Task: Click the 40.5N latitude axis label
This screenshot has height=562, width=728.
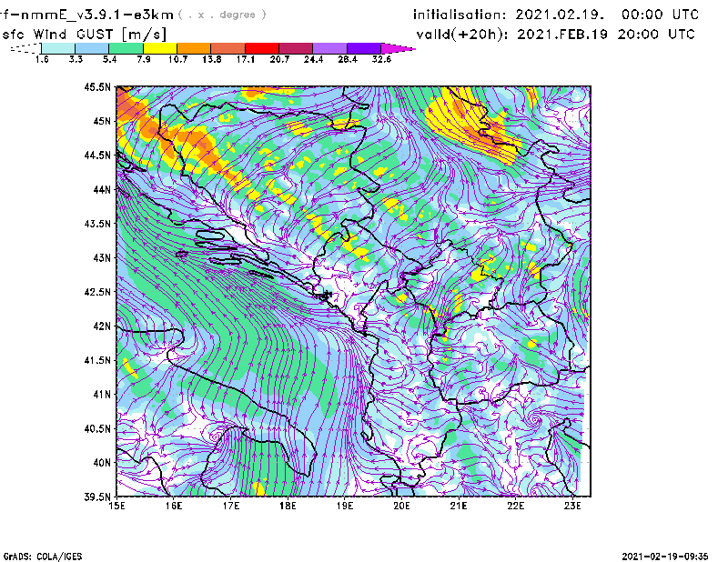Action: tap(97, 428)
